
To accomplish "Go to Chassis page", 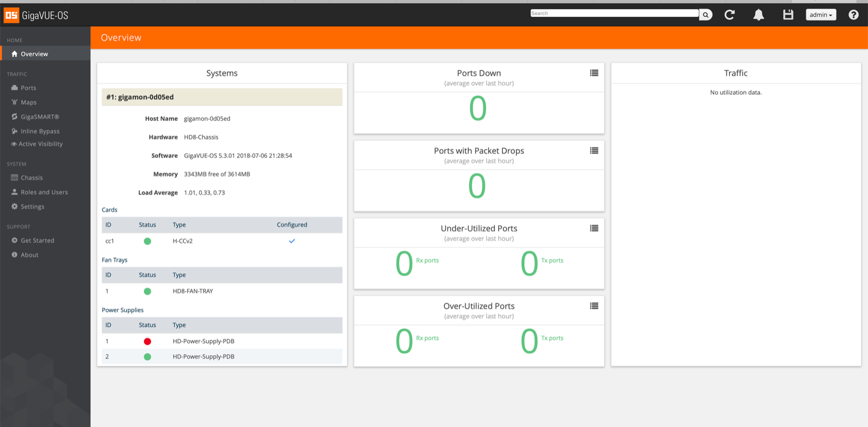I will click(x=31, y=178).
